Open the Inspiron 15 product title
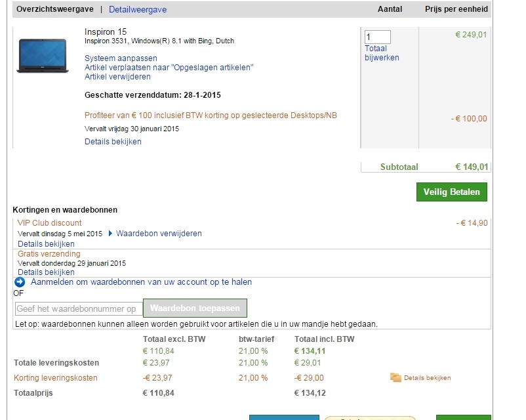This screenshot has width=526, height=420. [x=106, y=32]
